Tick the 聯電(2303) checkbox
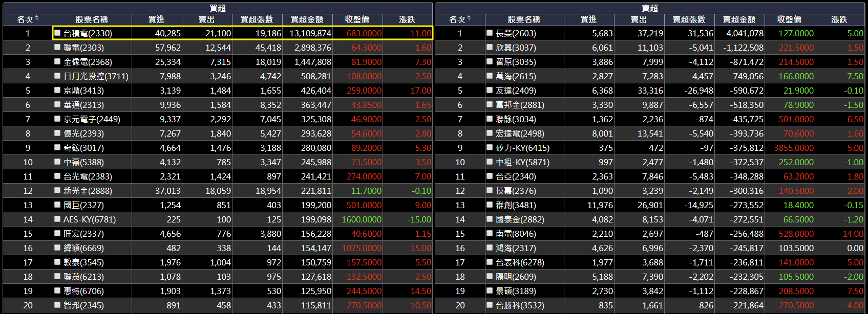 coord(57,47)
